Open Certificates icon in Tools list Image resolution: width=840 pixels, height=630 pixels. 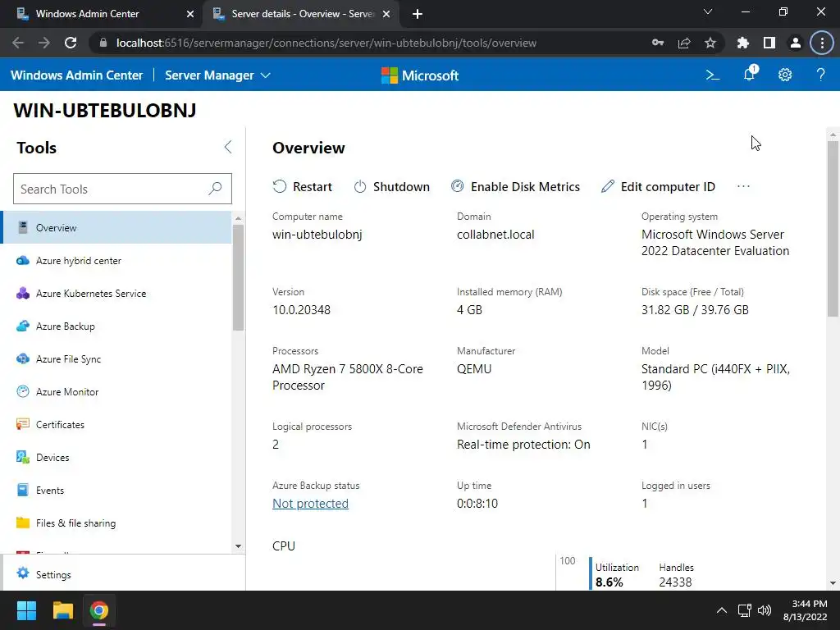pyautogui.click(x=22, y=424)
